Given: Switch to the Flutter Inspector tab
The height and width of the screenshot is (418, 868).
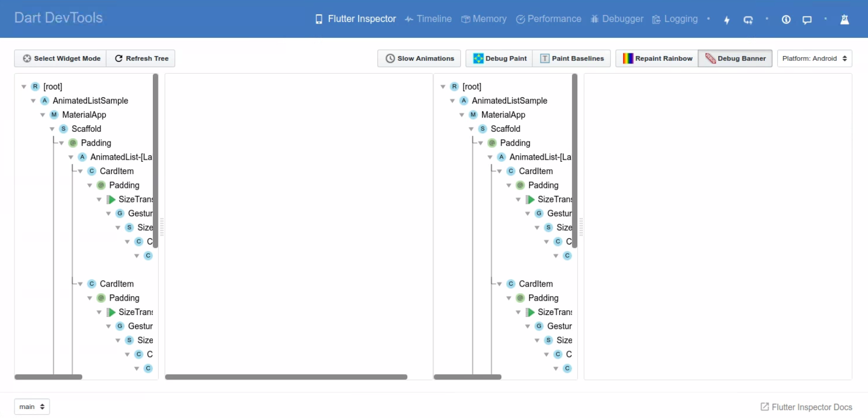Looking at the screenshot, I should tap(355, 19).
